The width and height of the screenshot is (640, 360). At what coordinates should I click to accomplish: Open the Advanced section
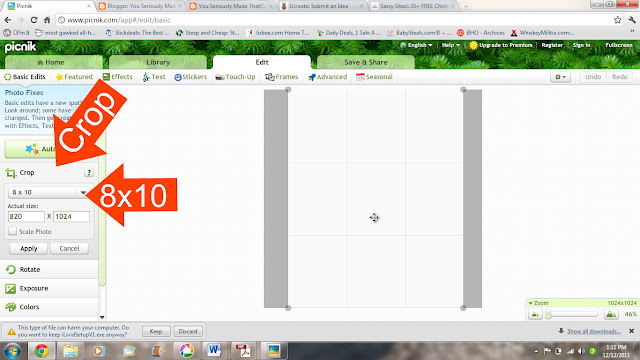tap(328, 77)
